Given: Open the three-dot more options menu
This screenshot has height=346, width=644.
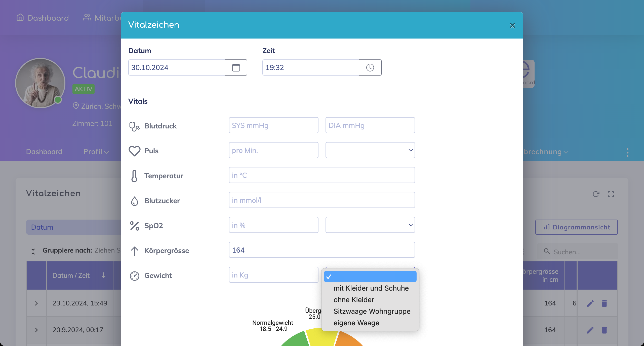Looking at the screenshot, I should click(627, 152).
